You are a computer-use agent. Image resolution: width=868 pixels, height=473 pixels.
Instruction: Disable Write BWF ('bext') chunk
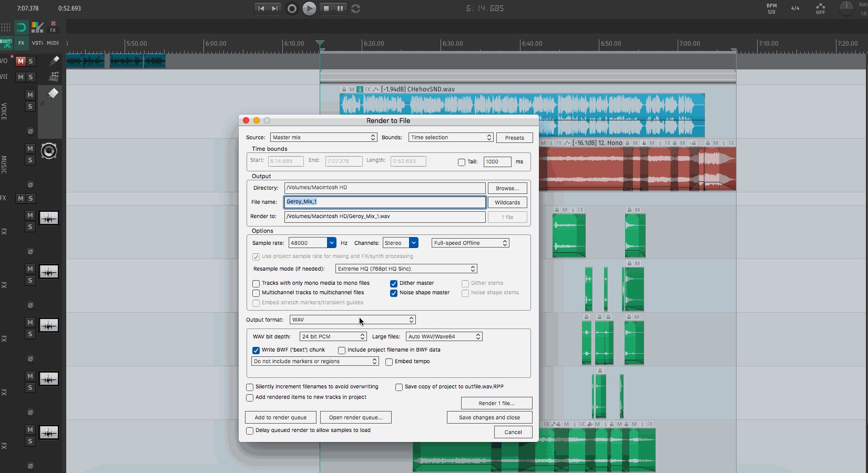(x=256, y=351)
